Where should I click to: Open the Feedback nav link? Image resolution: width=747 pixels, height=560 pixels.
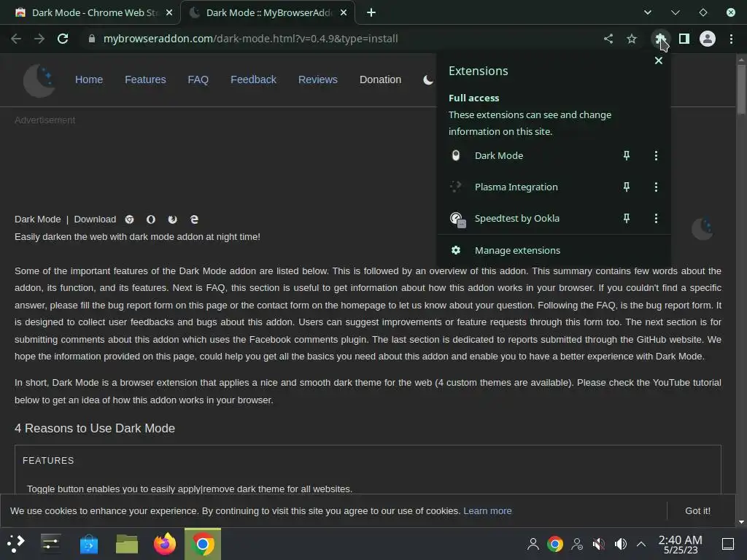pos(253,79)
